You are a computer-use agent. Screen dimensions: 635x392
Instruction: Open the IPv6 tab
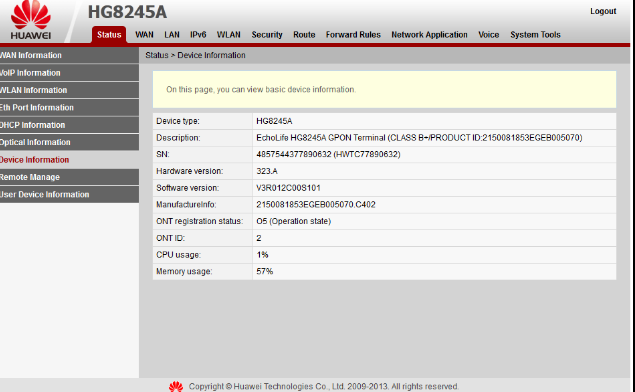coord(198,35)
